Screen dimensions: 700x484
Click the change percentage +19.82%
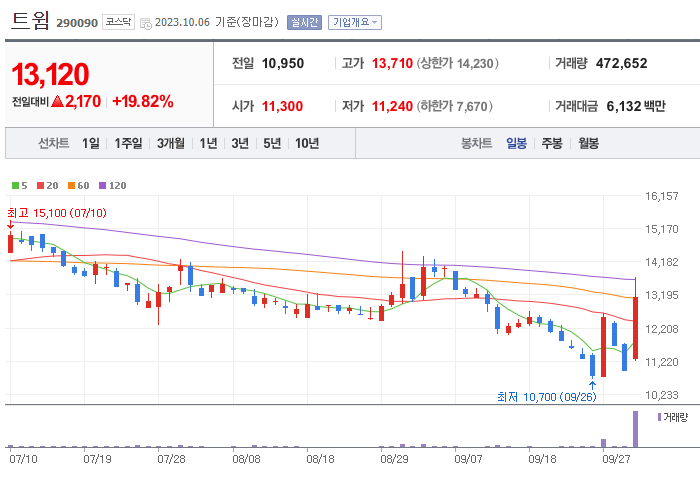click(x=143, y=102)
